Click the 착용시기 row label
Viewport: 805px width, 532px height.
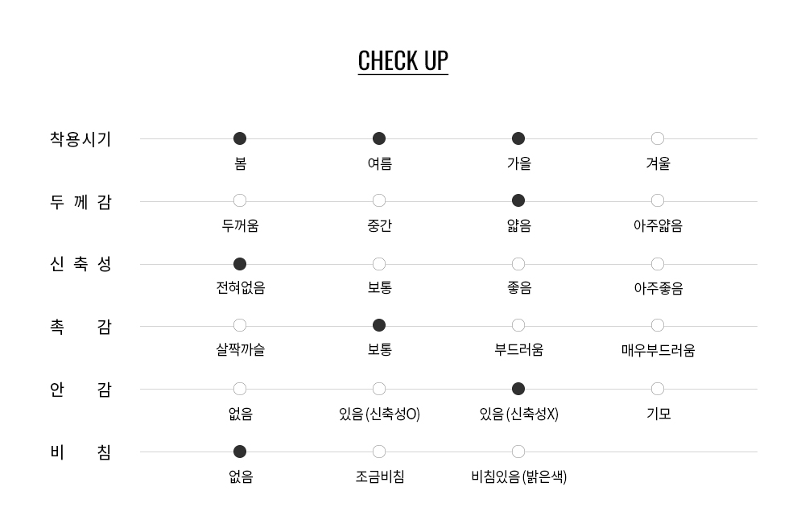(x=80, y=139)
